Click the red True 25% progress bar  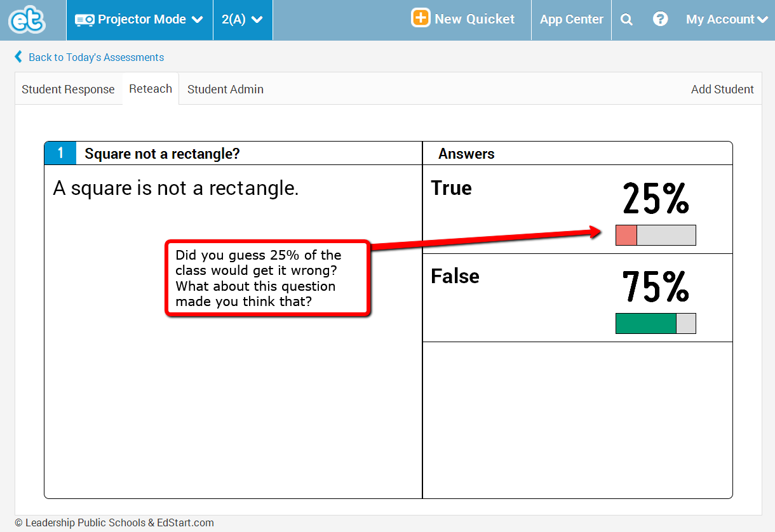coord(656,235)
